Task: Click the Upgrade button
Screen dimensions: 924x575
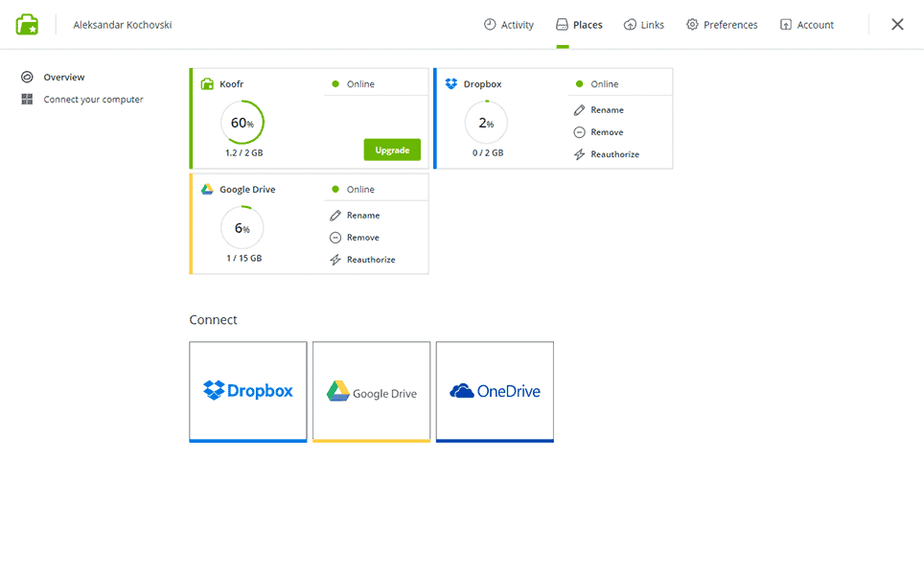Action: click(392, 149)
